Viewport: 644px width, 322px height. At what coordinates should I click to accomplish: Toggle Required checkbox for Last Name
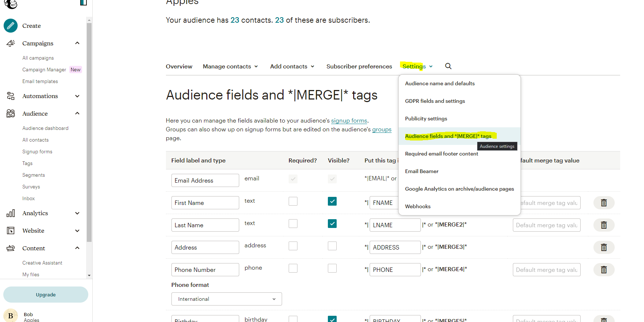click(x=293, y=224)
